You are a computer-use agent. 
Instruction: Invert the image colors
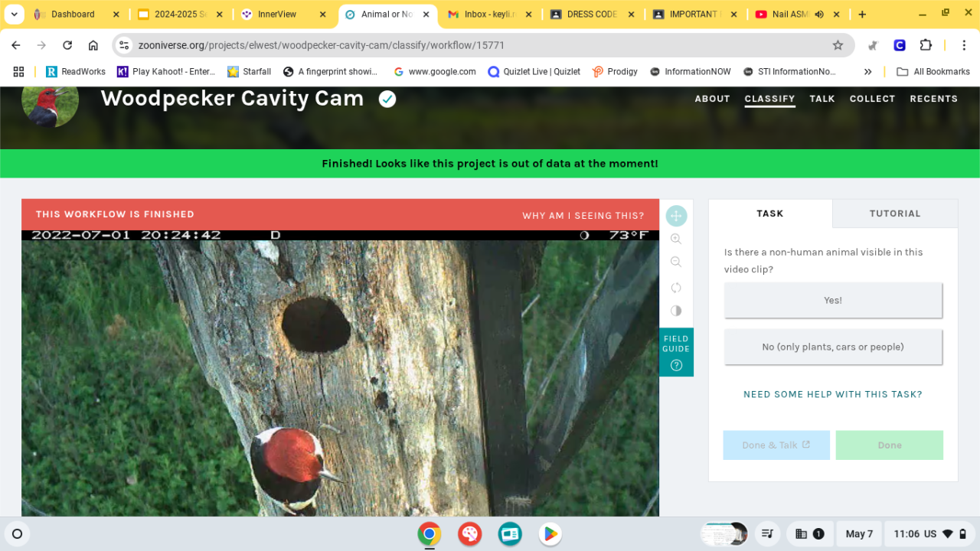point(676,311)
